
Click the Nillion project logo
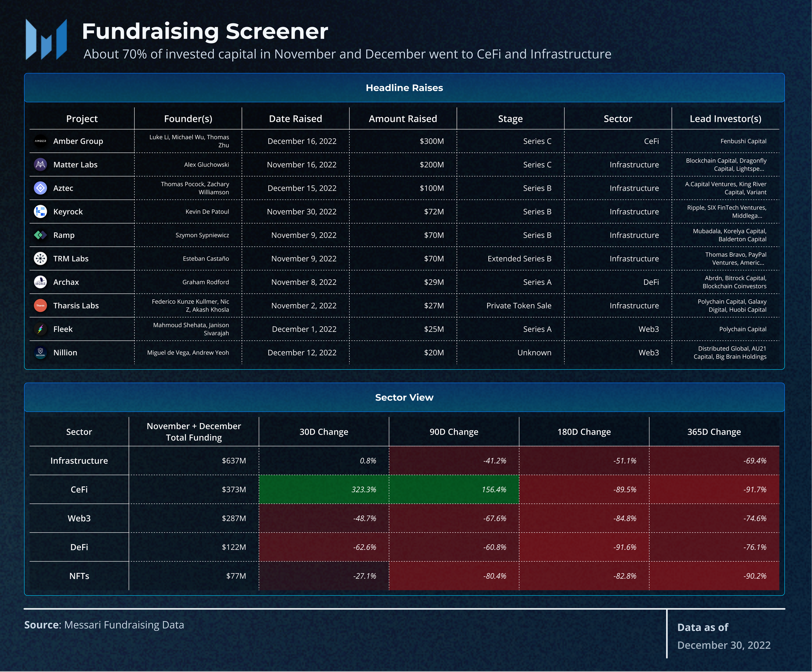click(40, 353)
